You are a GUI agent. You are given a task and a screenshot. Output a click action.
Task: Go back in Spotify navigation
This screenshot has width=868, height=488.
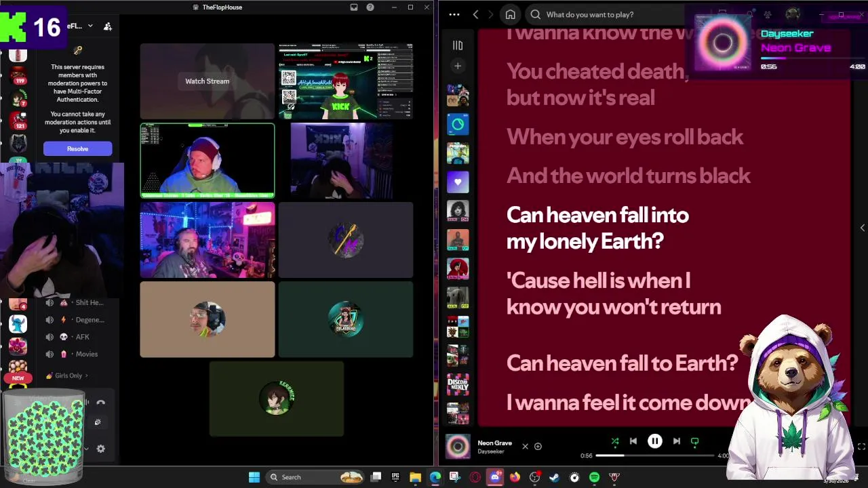(x=475, y=14)
